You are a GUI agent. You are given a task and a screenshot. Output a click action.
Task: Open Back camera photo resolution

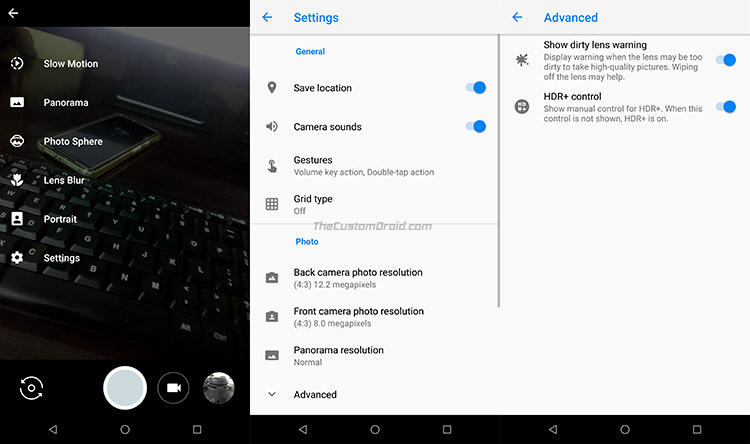point(374,278)
